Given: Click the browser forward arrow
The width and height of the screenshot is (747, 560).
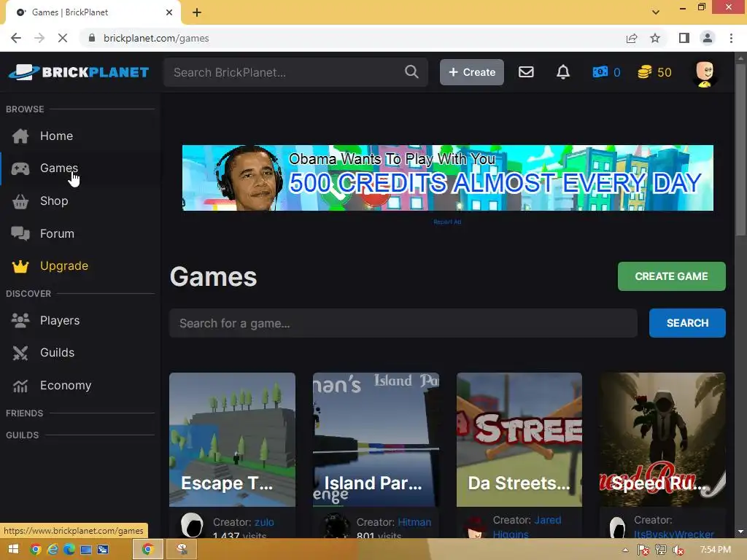Looking at the screenshot, I should click(x=39, y=38).
